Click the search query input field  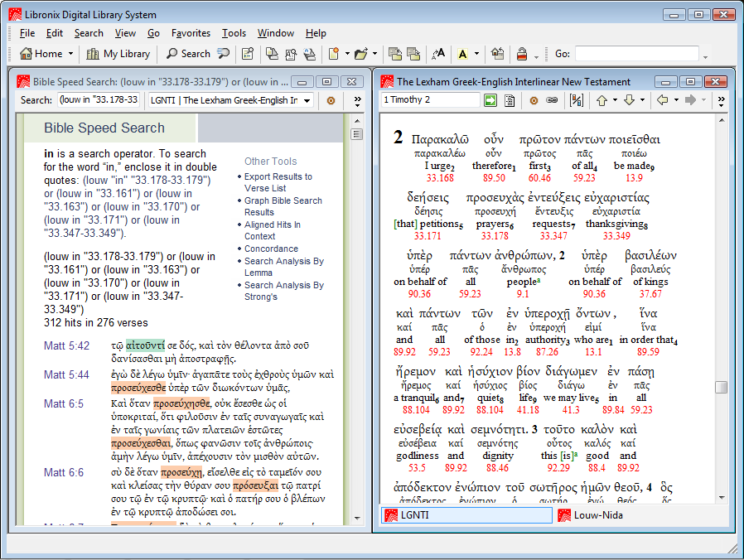tap(99, 100)
